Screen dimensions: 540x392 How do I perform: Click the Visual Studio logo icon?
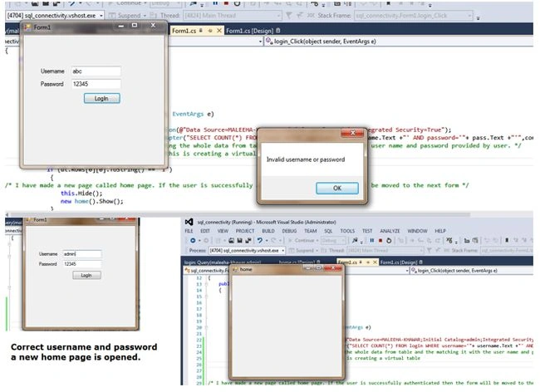(189, 222)
